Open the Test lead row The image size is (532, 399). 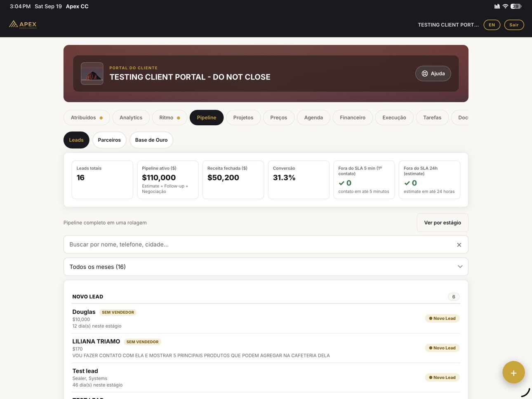point(266,378)
